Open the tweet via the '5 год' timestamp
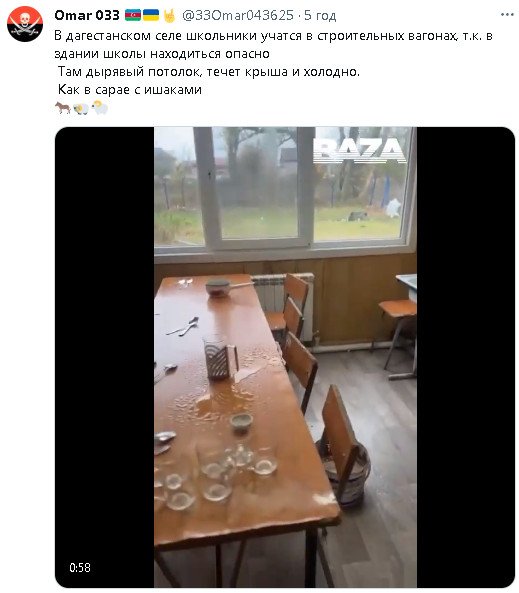This screenshot has height=593, width=519. point(320,16)
